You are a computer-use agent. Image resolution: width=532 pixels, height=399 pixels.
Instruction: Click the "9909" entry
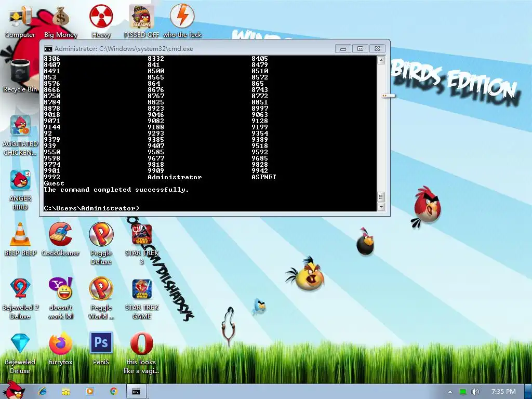coord(156,170)
